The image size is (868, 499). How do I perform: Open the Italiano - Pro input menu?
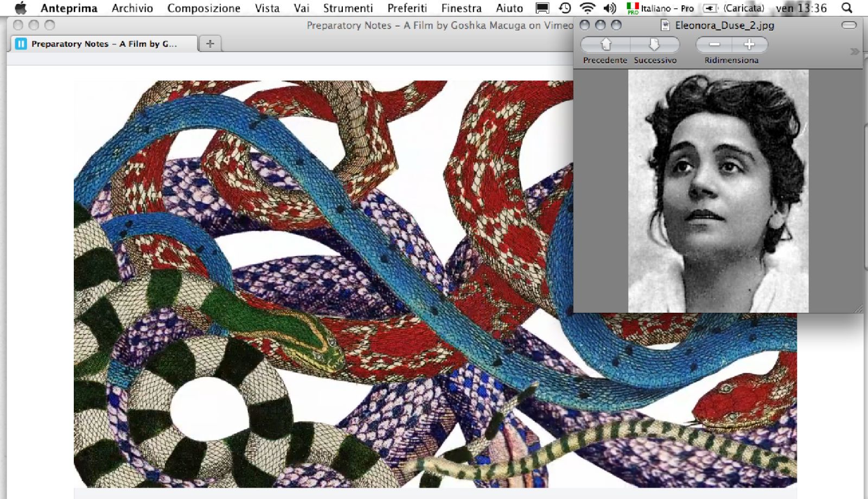(660, 8)
